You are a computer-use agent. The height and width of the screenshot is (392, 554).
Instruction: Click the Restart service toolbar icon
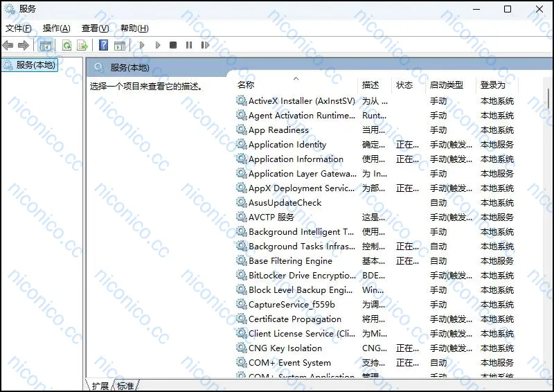click(x=205, y=45)
